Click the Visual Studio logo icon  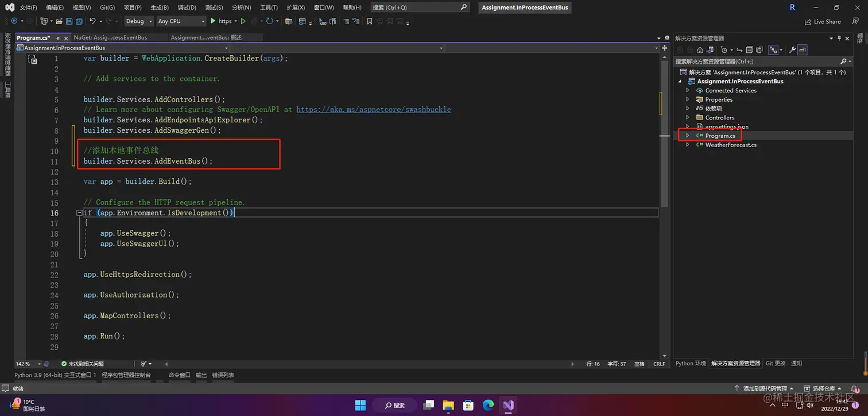click(10, 7)
